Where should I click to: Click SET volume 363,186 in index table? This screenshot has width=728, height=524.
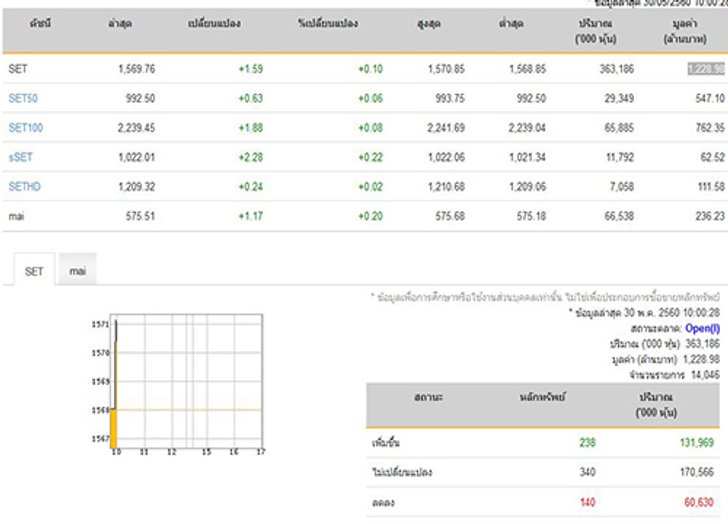617,69
